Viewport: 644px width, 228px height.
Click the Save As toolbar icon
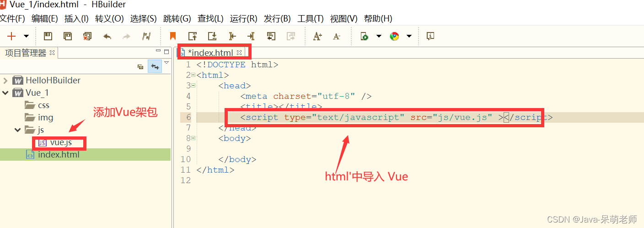click(67, 36)
